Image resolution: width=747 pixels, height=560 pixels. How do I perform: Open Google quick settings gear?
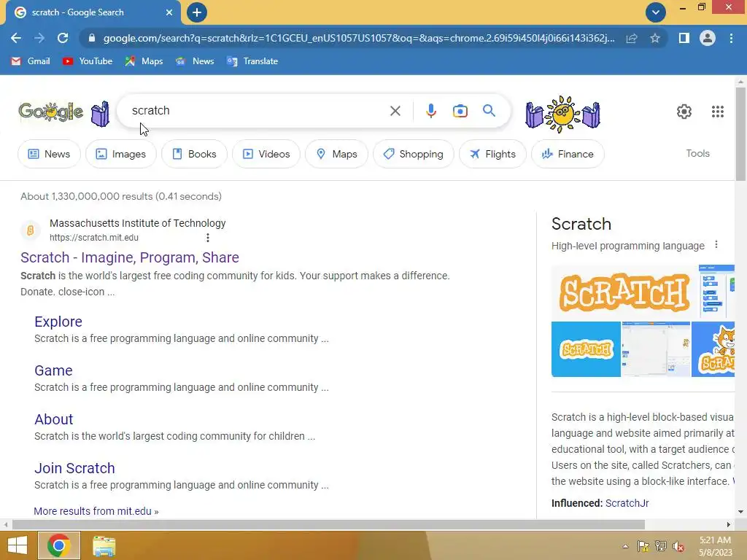684,112
